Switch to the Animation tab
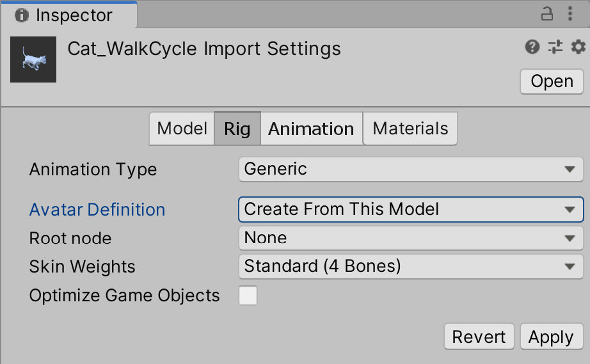The image size is (590, 364). coord(311,129)
